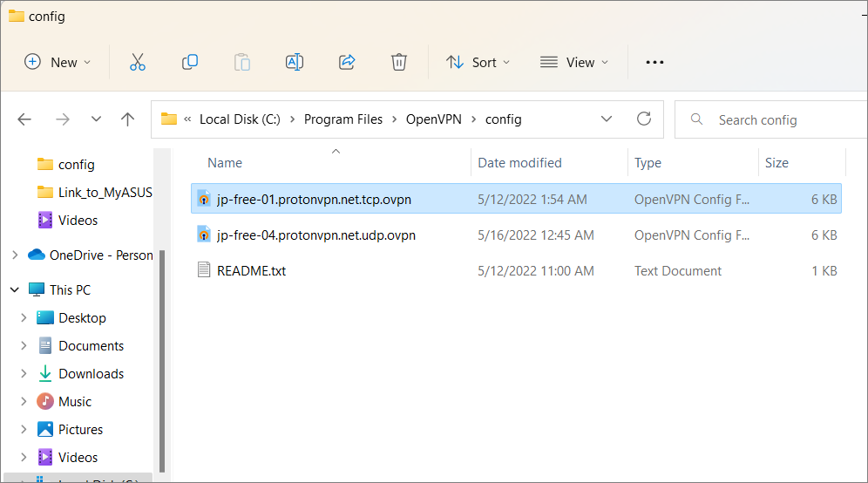
Task: Open the See more options menu
Action: click(654, 62)
